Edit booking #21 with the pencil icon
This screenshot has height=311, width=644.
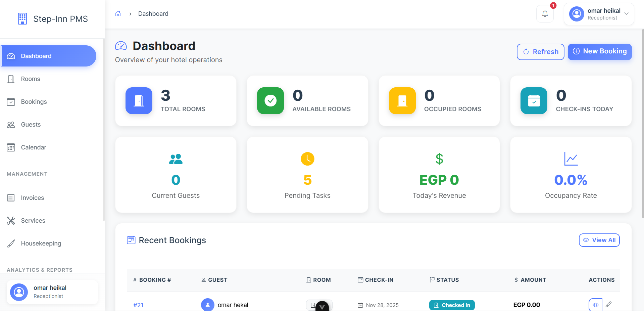(x=609, y=305)
